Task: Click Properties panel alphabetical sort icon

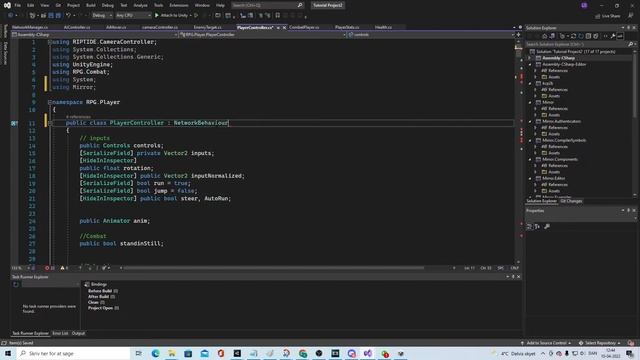Action: point(537,227)
